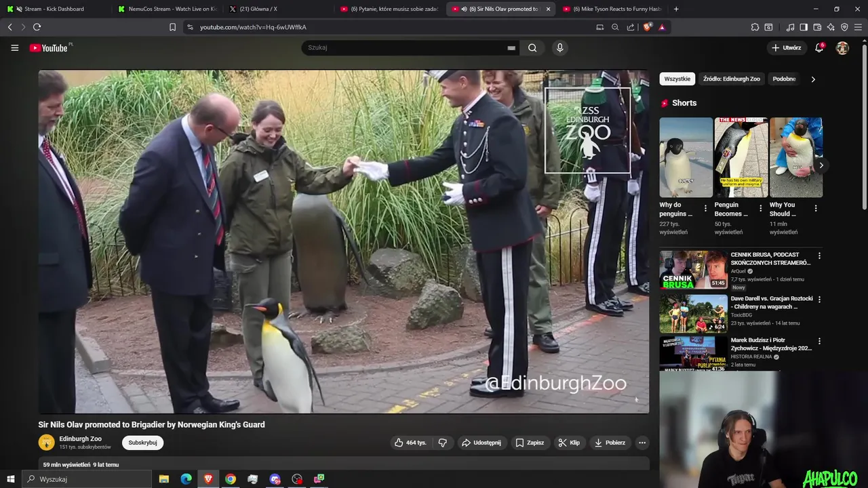Image resolution: width=868 pixels, height=488 pixels.
Task: Open YouTube account avatar menu
Action: click(x=842, y=47)
